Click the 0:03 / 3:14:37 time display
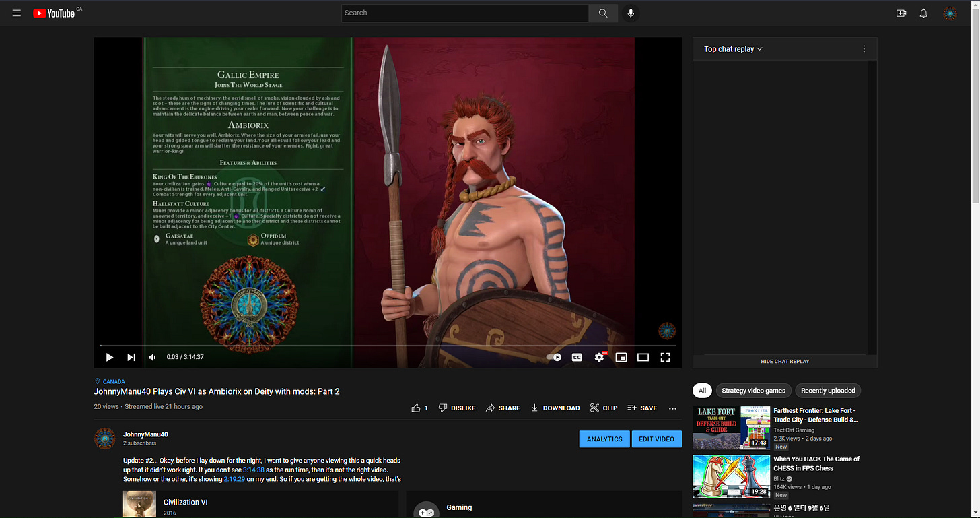Image resolution: width=980 pixels, height=518 pixels. [185, 357]
